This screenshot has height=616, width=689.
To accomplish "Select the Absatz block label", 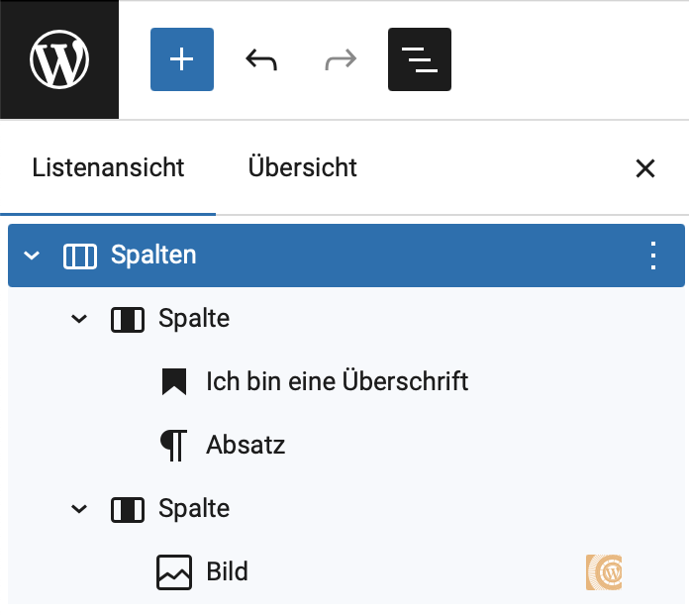I will (246, 445).
